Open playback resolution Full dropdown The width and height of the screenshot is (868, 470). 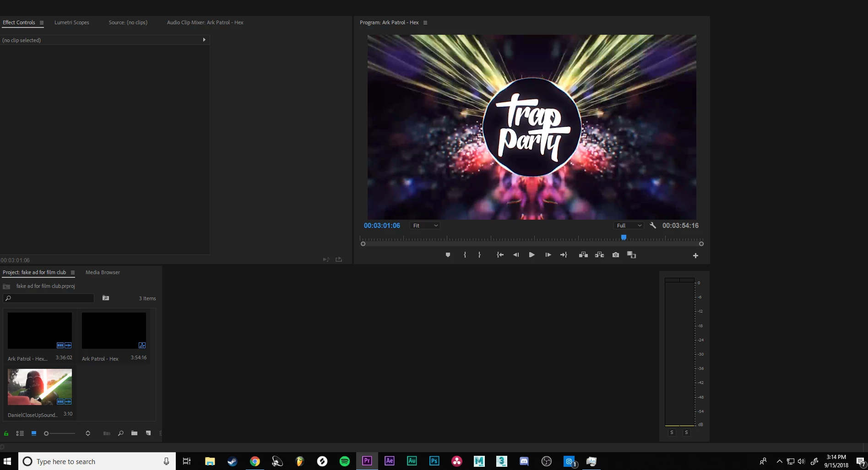click(629, 226)
